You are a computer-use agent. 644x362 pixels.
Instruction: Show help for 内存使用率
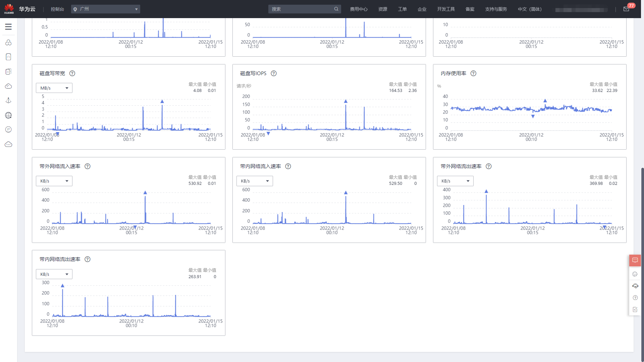pos(473,73)
